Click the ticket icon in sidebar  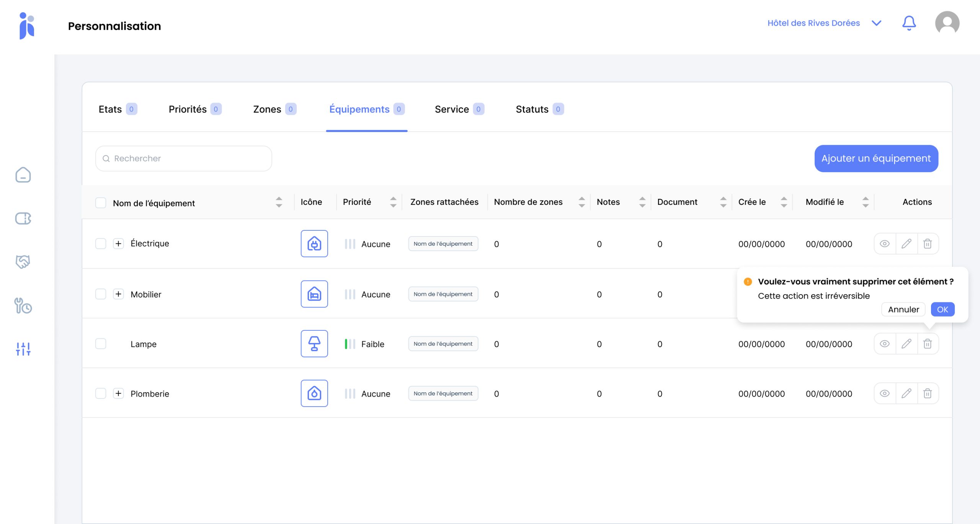pos(23,219)
